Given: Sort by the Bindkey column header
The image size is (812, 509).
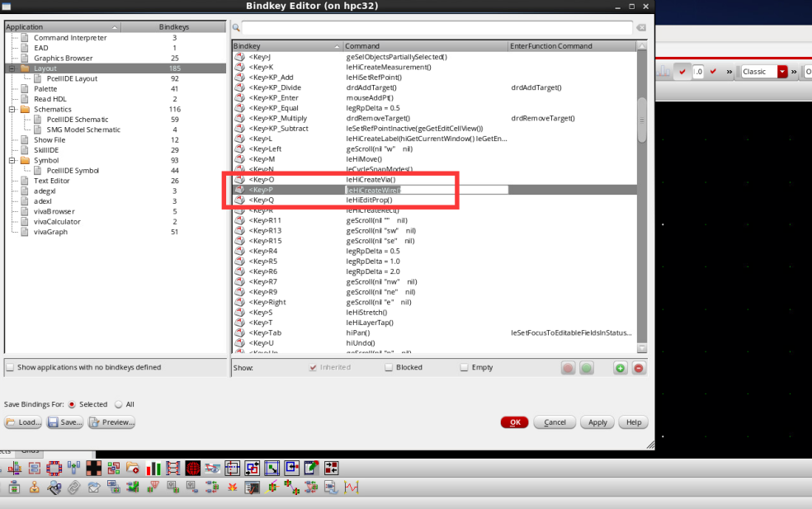Looking at the screenshot, I should point(287,46).
